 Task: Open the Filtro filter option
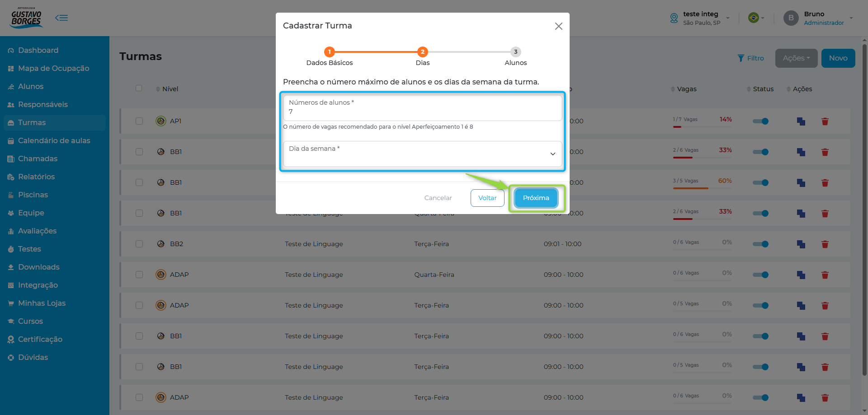coord(750,58)
